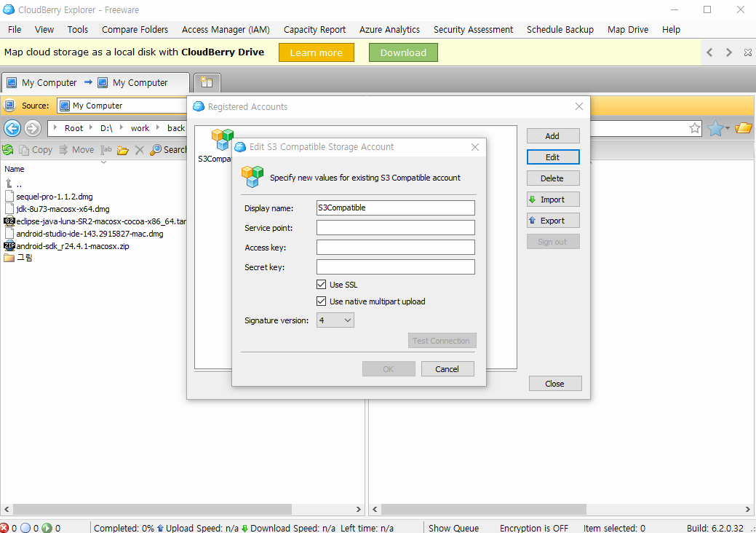756x533 pixels.
Task: Click the delete X icon in toolbar
Action: click(x=139, y=150)
